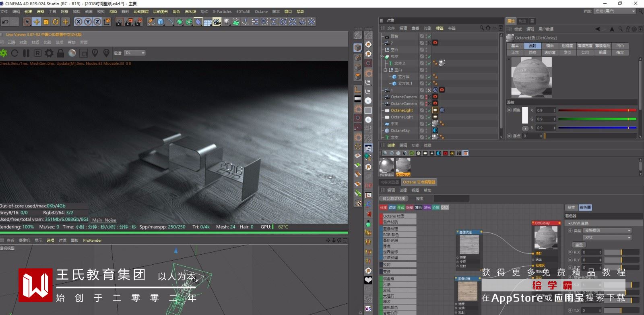Image resolution: width=644 pixels, height=315 pixels.
Task: Open the 变换数值 type dropdown
Action: tap(608, 230)
